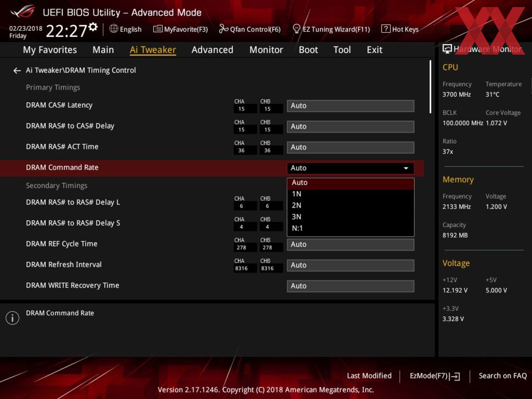This screenshot has height=399, width=532.
Task: Click DRAM REF Cycle Time CHB value 278
Action: 267,248
